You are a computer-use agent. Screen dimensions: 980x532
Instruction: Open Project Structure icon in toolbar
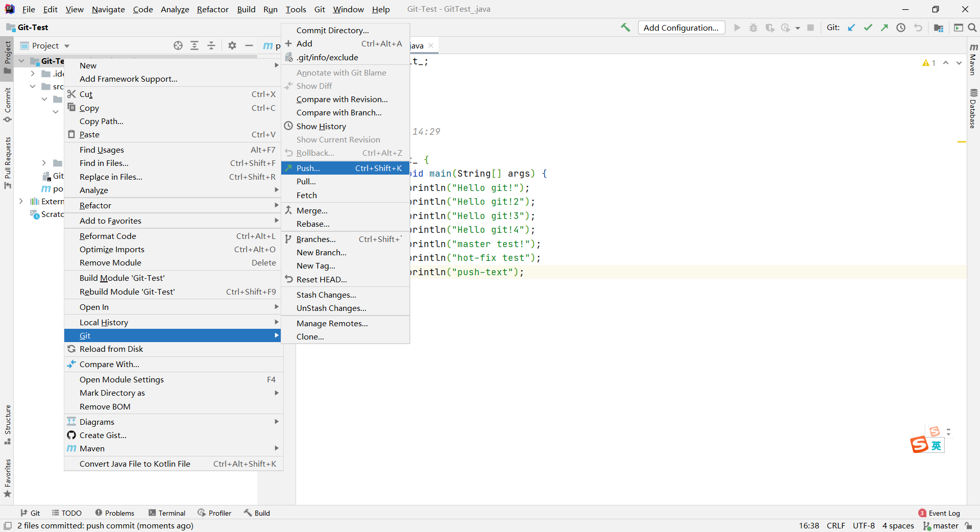938,28
